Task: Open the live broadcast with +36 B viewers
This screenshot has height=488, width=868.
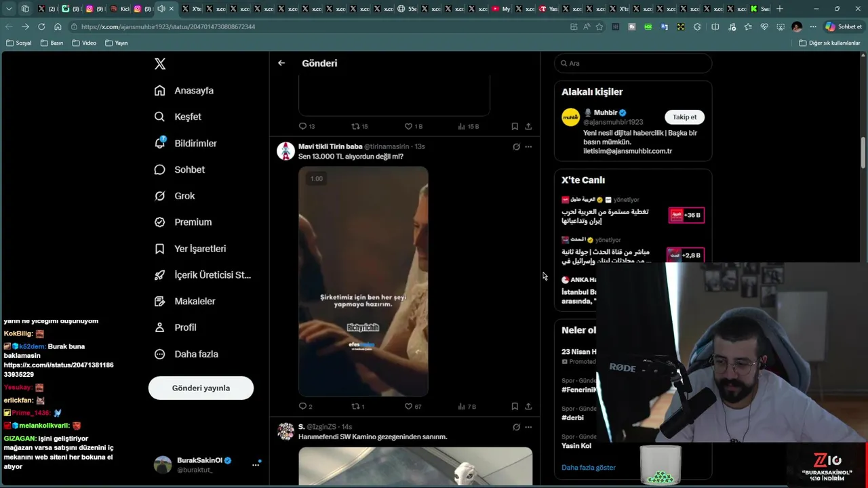Action: coord(686,215)
